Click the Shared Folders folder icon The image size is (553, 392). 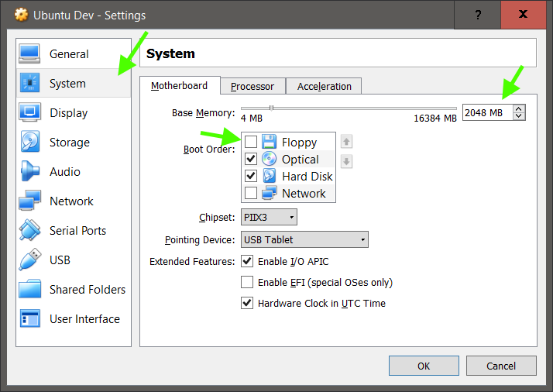click(29, 289)
